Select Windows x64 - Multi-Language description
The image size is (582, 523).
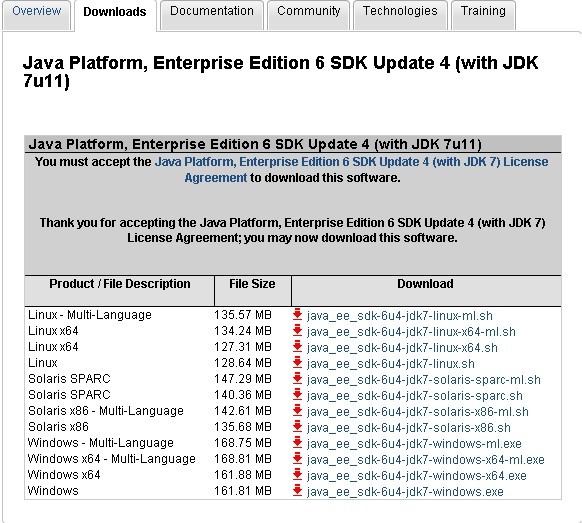coord(112,458)
